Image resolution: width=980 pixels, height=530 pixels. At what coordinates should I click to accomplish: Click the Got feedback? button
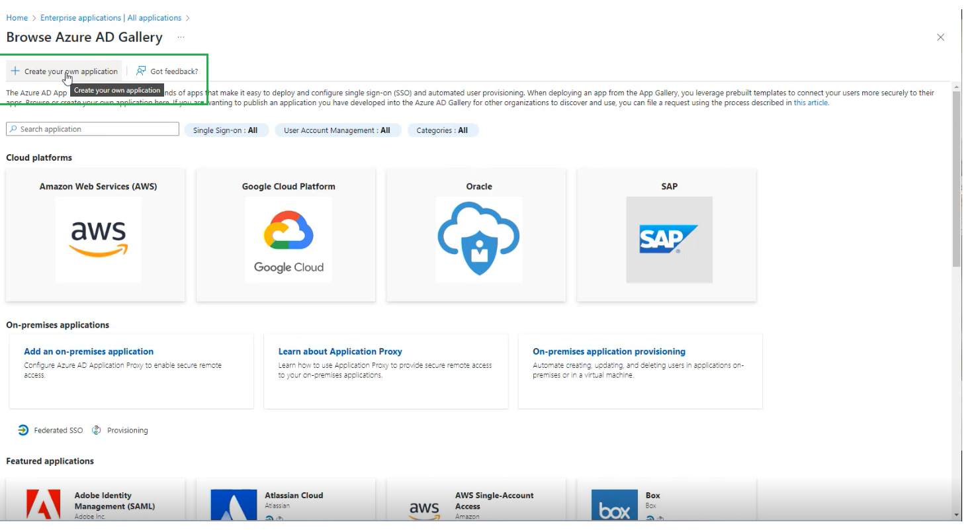click(167, 71)
